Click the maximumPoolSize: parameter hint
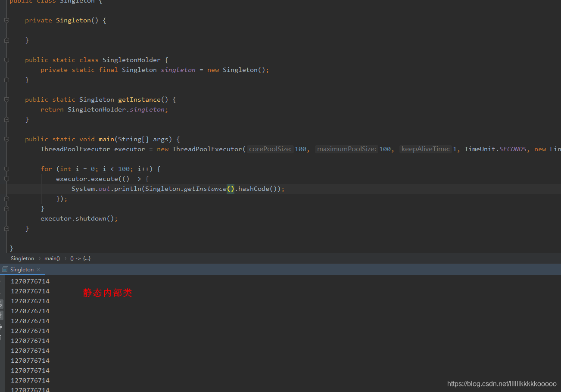561x392 pixels. [x=347, y=149]
